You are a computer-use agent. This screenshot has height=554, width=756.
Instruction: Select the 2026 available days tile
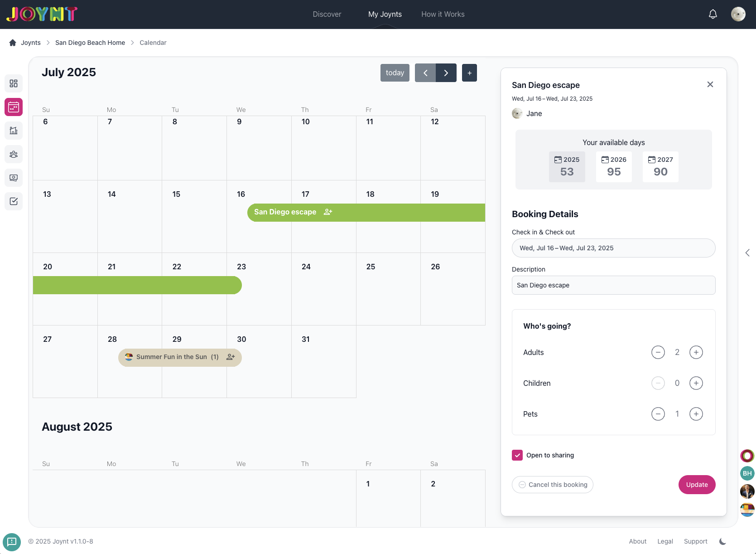614,167
